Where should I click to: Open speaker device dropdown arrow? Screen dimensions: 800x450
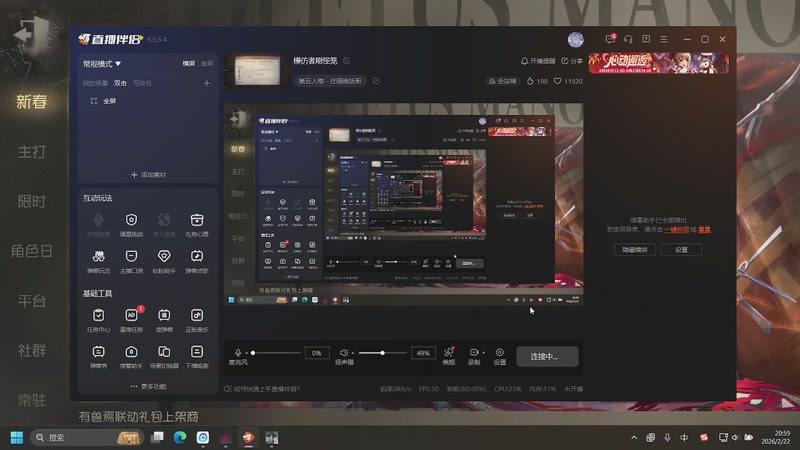(x=353, y=353)
